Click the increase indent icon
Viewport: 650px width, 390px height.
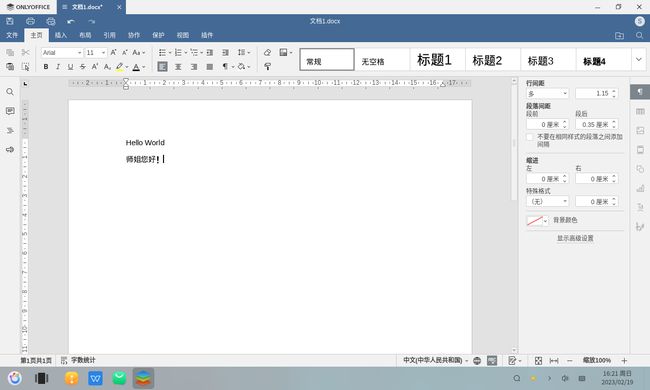point(226,53)
